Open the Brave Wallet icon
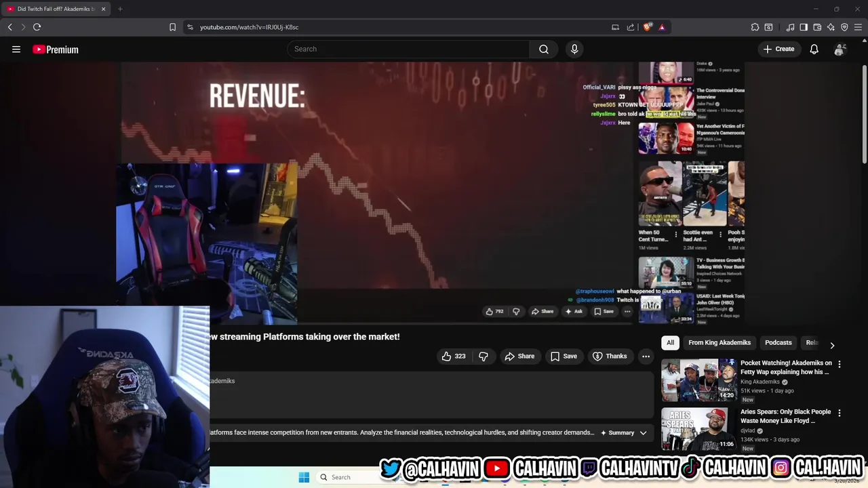Image resolution: width=868 pixels, height=488 pixels. click(817, 27)
